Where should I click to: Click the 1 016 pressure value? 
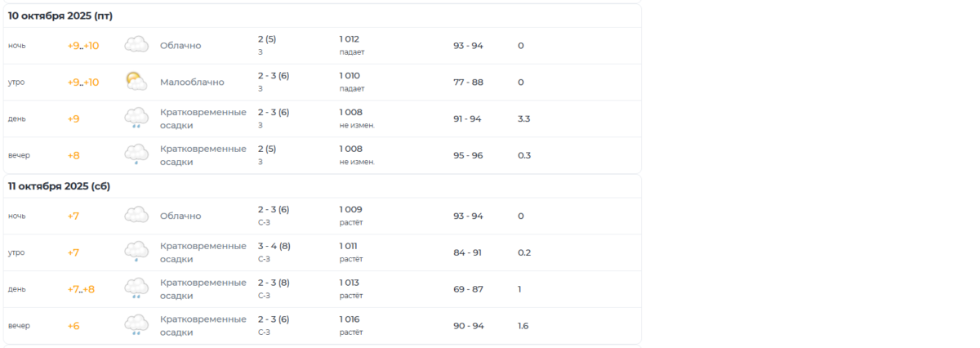(x=350, y=319)
